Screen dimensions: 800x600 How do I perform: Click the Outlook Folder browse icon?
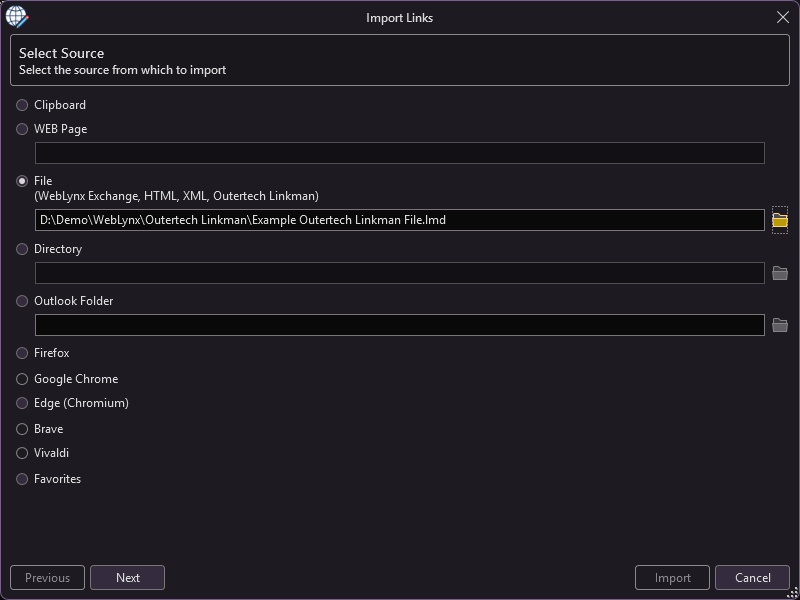click(x=780, y=325)
